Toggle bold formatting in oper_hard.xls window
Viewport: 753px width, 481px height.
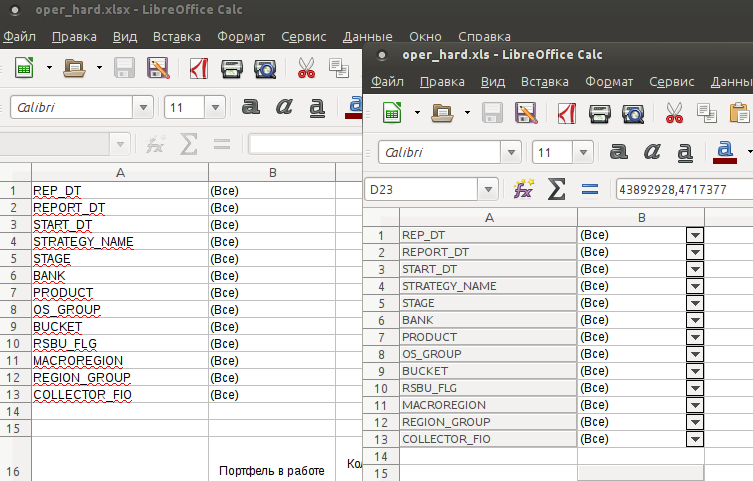pyautogui.click(x=619, y=152)
